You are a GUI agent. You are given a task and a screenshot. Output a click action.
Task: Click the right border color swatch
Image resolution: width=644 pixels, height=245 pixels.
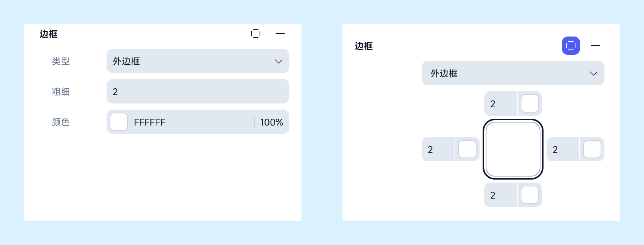pyautogui.click(x=592, y=149)
